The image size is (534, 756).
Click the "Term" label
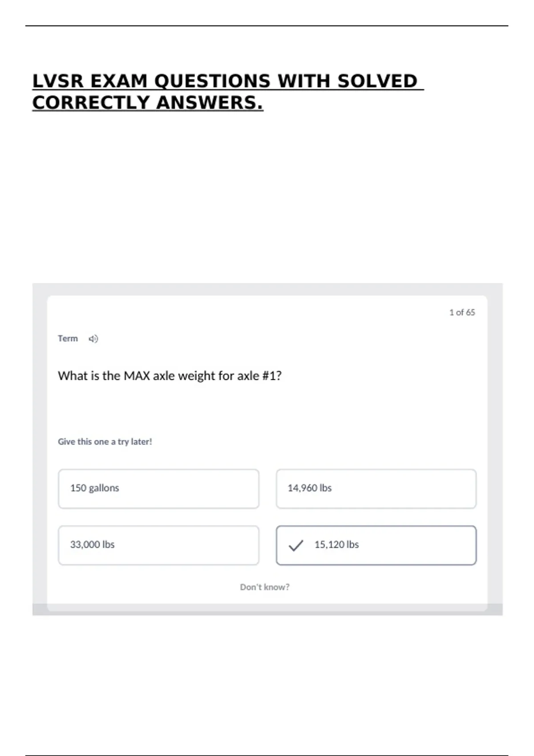point(68,339)
